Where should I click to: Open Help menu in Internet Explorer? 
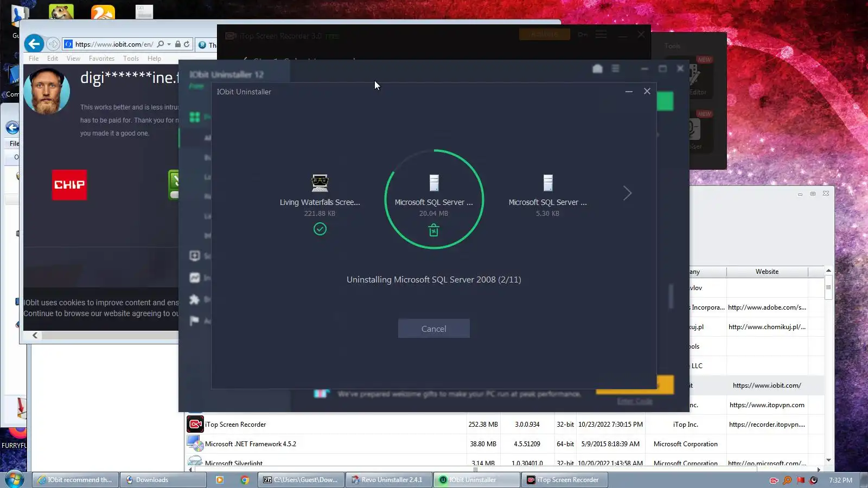click(x=154, y=59)
